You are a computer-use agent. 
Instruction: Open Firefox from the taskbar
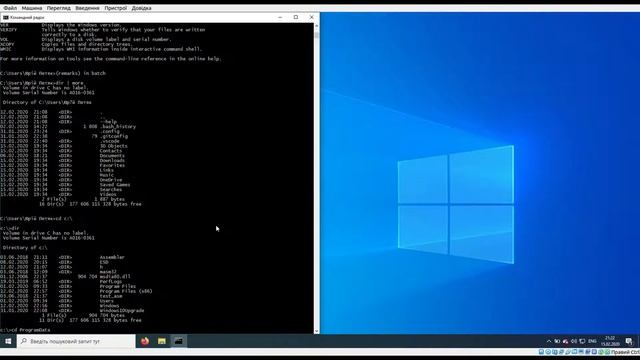(x=144, y=341)
